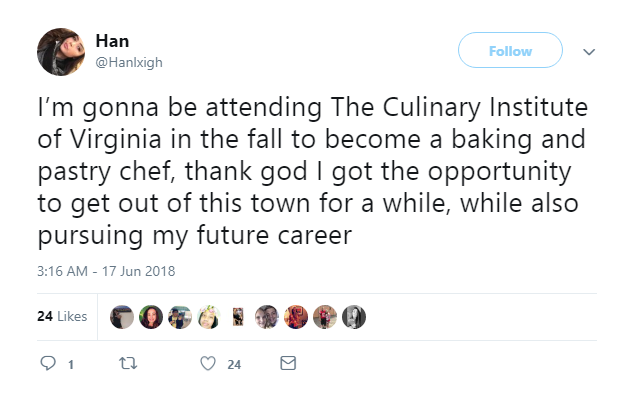Open Han's profile picture

[x=61, y=52]
